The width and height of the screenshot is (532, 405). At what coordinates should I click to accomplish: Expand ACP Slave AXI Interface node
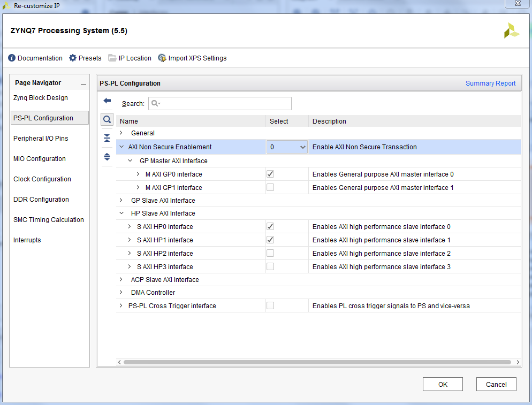[121, 279]
